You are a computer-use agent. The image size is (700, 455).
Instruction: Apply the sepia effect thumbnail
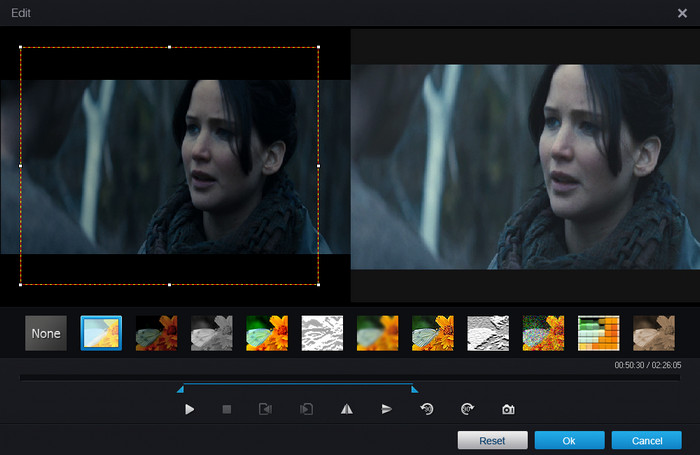tap(654, 333)
